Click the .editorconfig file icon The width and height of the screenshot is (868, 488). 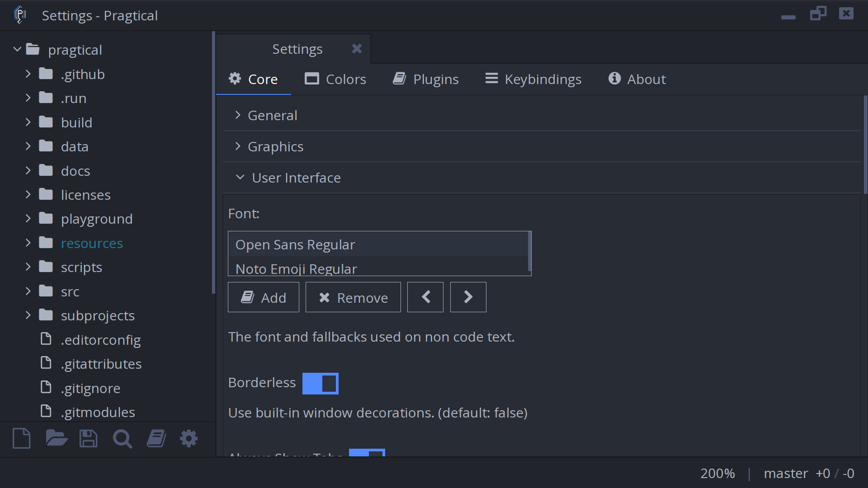tap(46, 339)
